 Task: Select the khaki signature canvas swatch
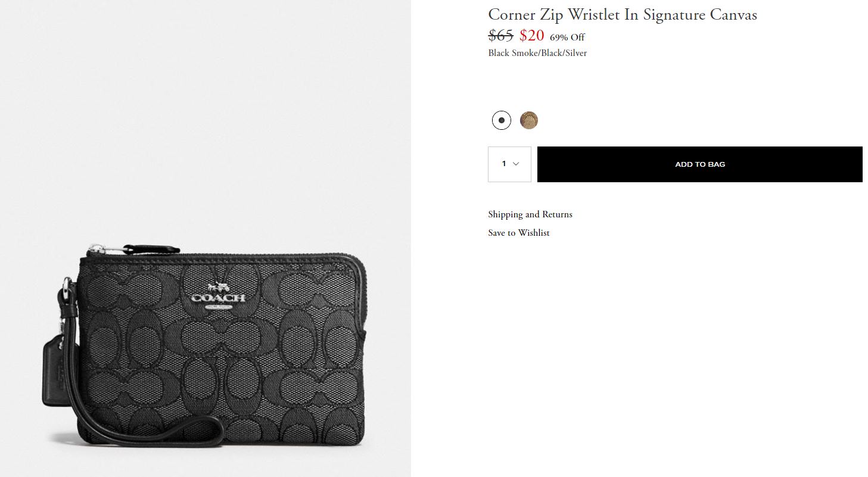point(529,120)
